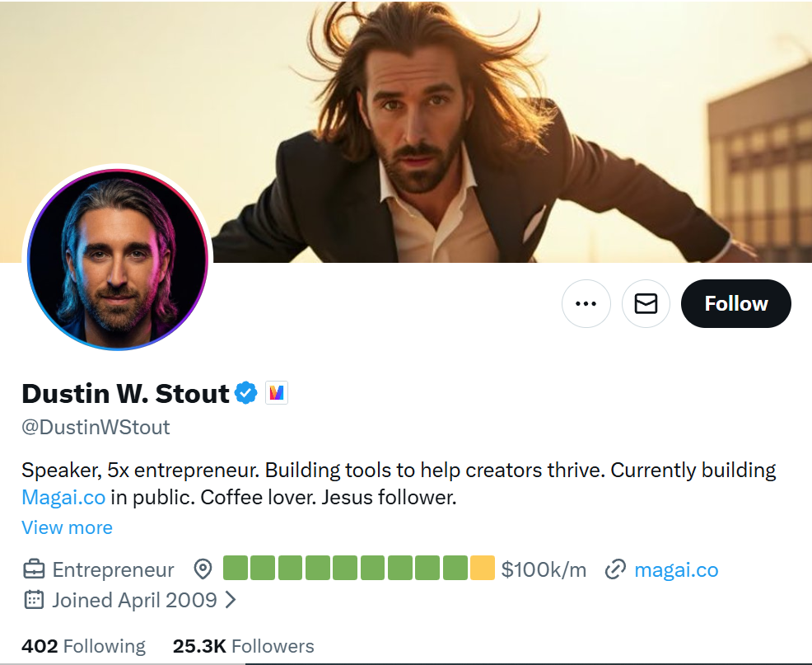Click the chain link icon
812x665 pixels.
[x=615, y=569]
